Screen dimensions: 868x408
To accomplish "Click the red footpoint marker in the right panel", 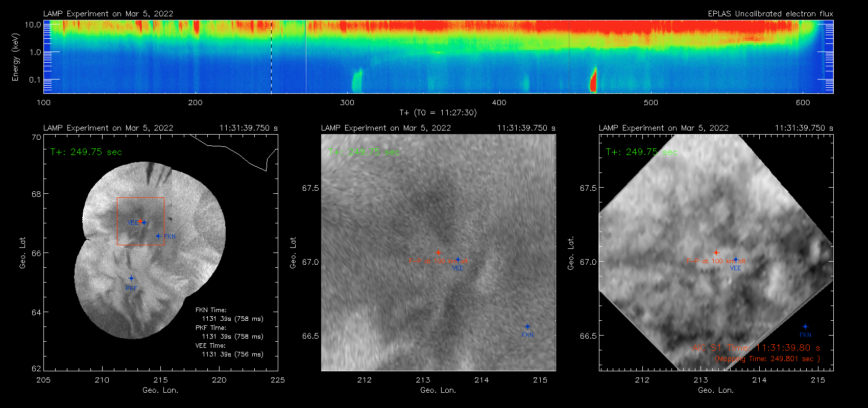I will tap(716, 252).
